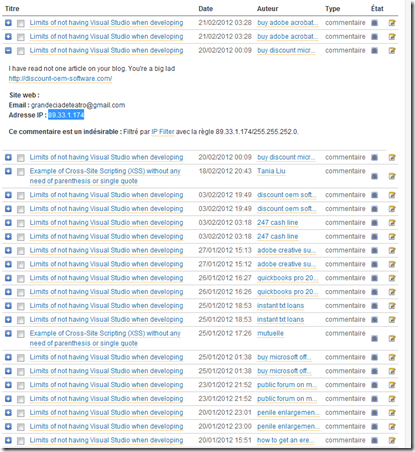Open author link Tania Liu
The width and height of the screenshot is (415, 452).
pos(271,171)
